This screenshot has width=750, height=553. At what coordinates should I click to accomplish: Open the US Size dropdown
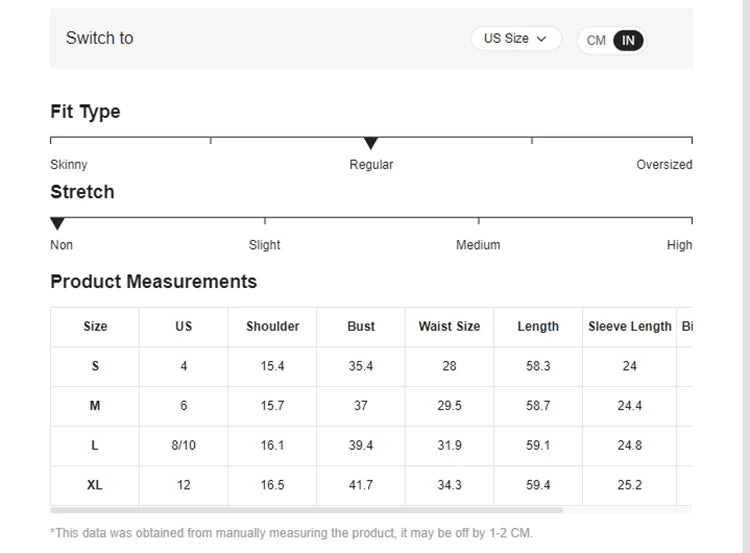pos(515,39)
